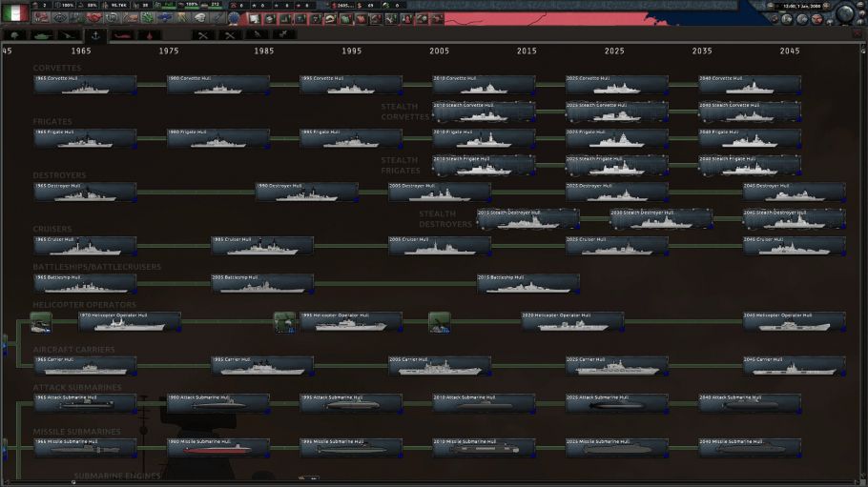868x487 pixels.
Task: Pick the 1985 Carrier Hull technology
Action: pos(262,366)
